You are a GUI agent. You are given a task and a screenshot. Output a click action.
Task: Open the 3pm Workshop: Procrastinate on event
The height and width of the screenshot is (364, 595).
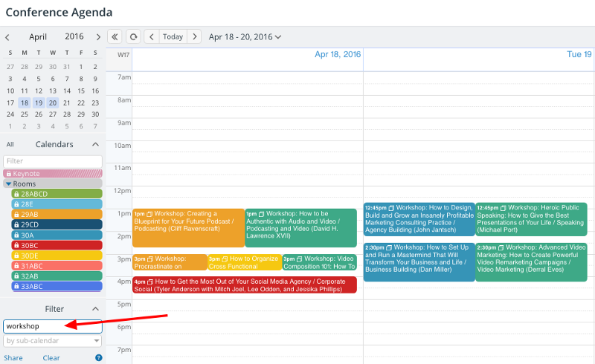point(170,262)
